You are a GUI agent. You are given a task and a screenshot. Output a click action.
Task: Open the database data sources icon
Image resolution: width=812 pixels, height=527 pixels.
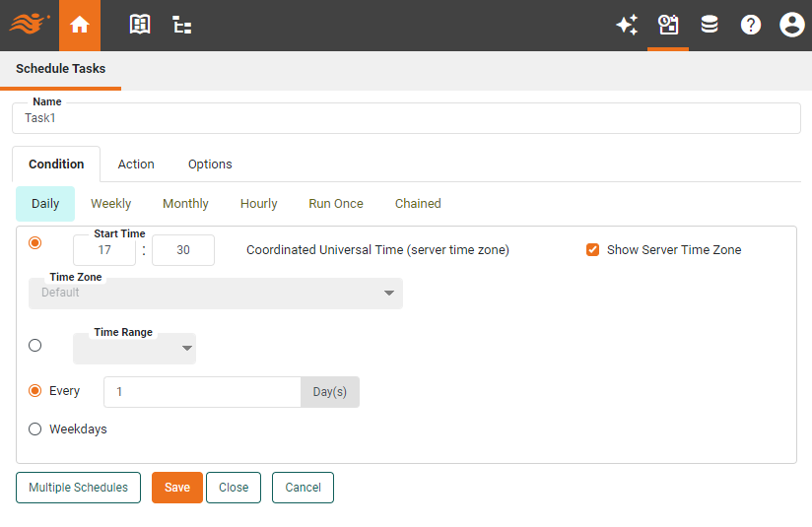click(x=710, y=26)
